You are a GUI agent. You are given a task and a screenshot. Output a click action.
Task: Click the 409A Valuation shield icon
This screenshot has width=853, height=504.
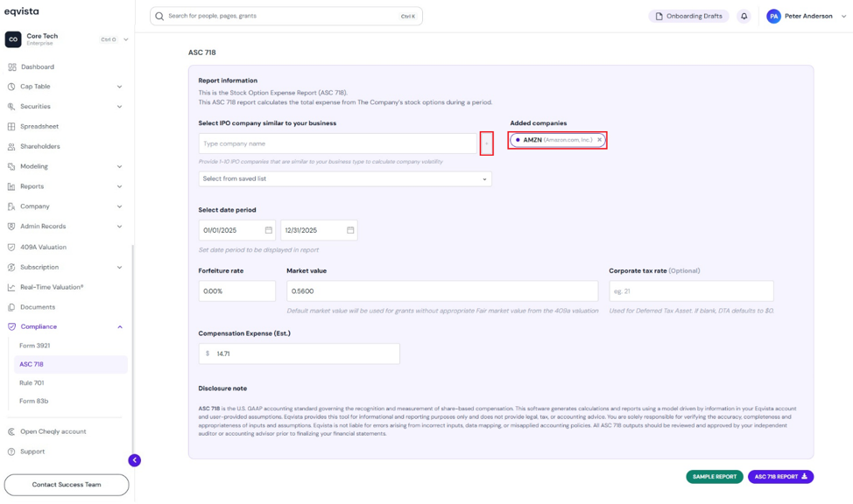tap(11, 248)
